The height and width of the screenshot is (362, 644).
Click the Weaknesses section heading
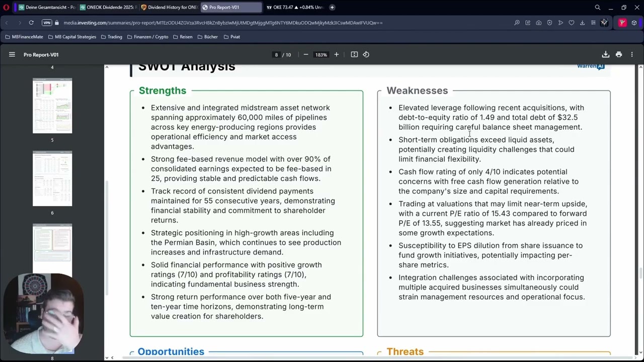pos(417,90)
